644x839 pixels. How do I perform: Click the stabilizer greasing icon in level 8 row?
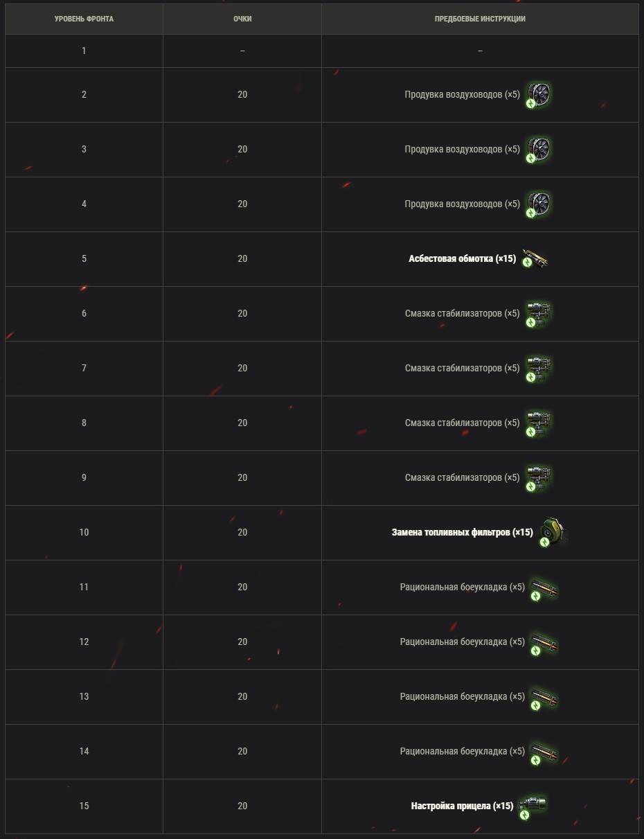539,423
